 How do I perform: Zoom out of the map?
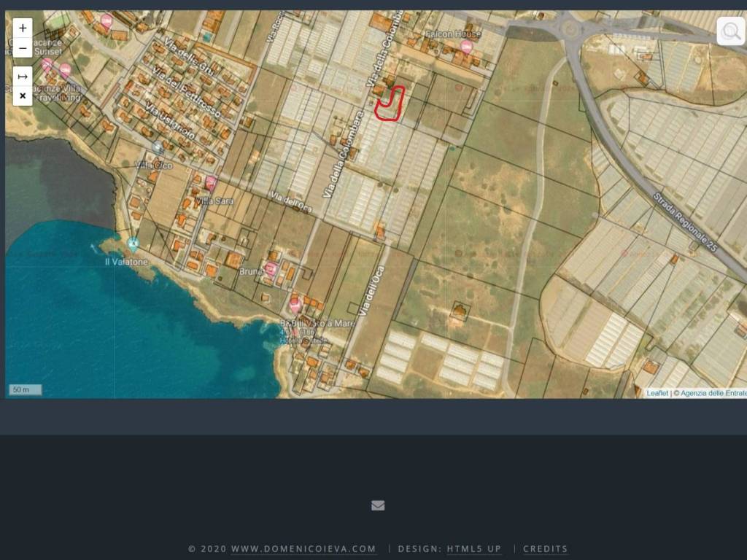point(23,49)
